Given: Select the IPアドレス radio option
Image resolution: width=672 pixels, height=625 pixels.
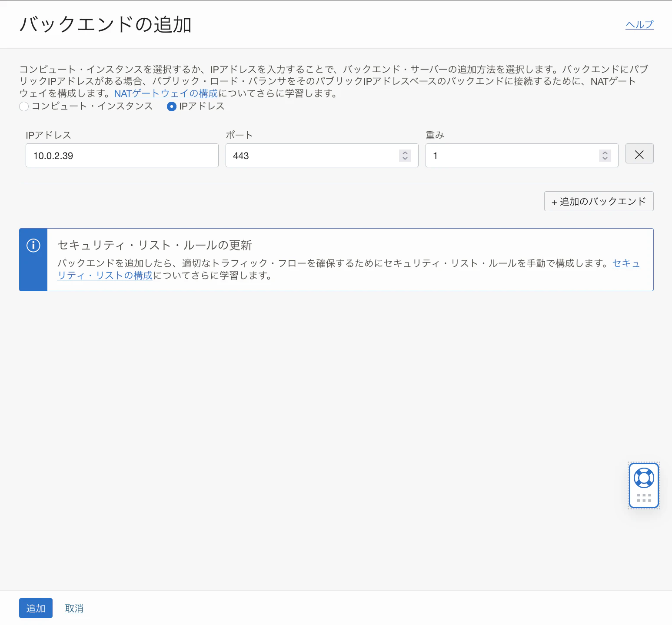Looking at the screenshot, I should [x=172, y=106].
